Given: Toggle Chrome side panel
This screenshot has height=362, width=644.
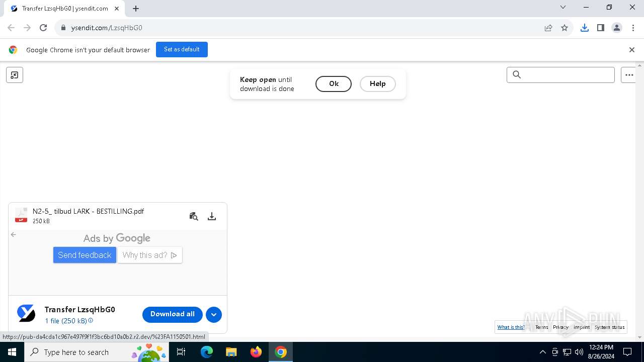Looking at the screenshot, I should pos(601,28).
